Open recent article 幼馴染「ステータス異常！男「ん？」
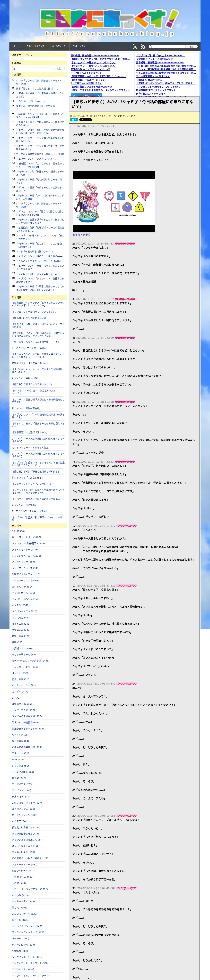The width and height of the screenshot is (210, 980). [x=31, y=363]
